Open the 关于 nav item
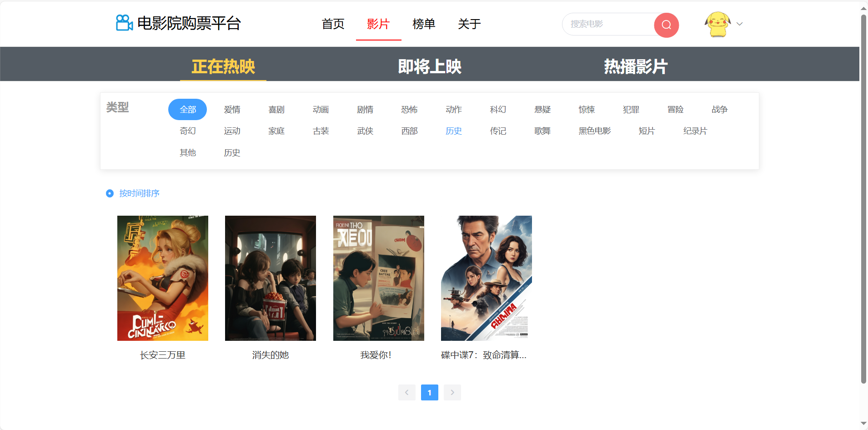 click(470, 24)
